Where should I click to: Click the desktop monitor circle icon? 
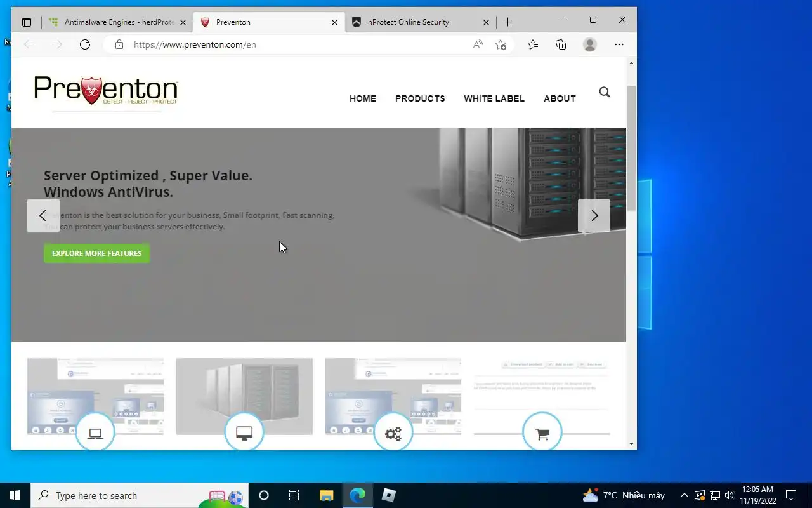pos(244,433)
